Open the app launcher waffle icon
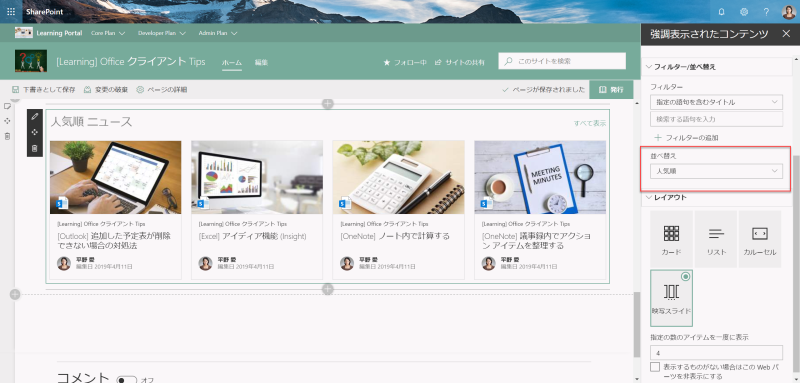800x383 pixels. coord(11,11)
